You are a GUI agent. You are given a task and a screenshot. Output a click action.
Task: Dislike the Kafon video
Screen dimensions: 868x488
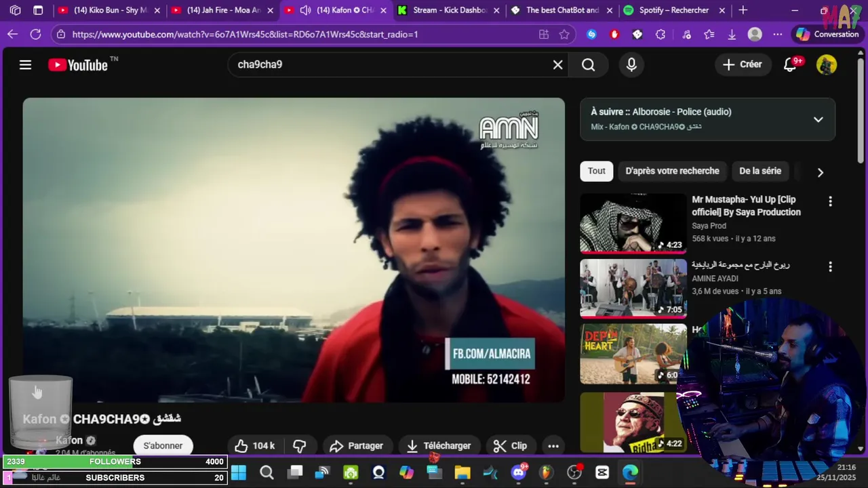pos(299,445)
